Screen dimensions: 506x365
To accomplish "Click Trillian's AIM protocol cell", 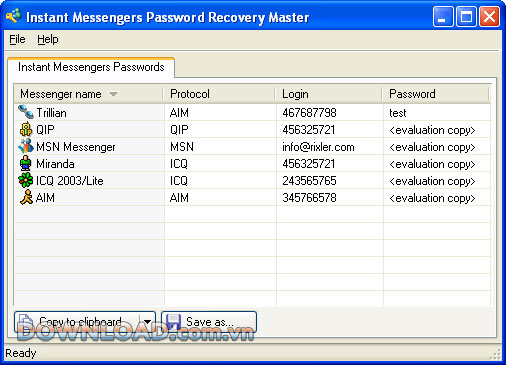I will (x=179, y=113).
